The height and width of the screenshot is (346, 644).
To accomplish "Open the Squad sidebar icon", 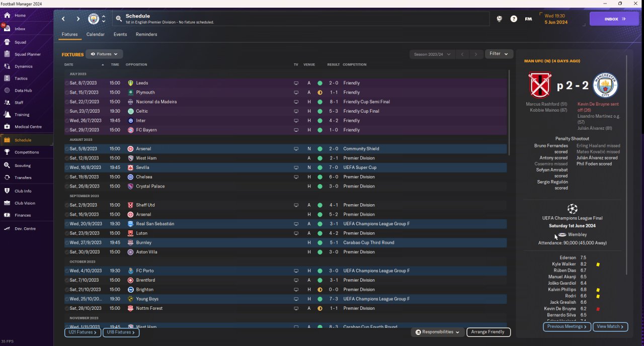I will coord(7,42).
